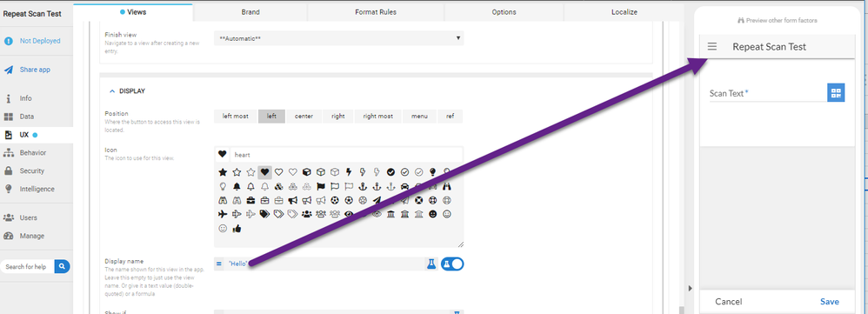Viewport: 868px width, 314px height.
Task: Select the filled briefcase icon
Action: (x=250, y=200)
